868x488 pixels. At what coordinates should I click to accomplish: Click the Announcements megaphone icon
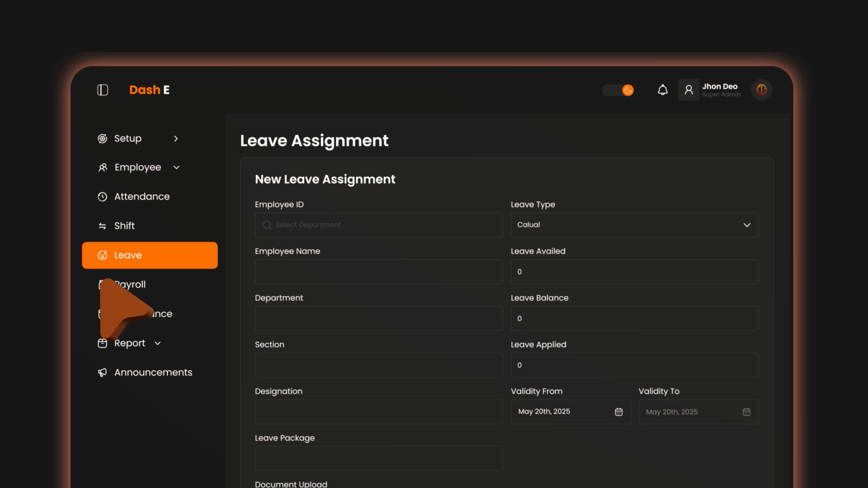(103, 372)
